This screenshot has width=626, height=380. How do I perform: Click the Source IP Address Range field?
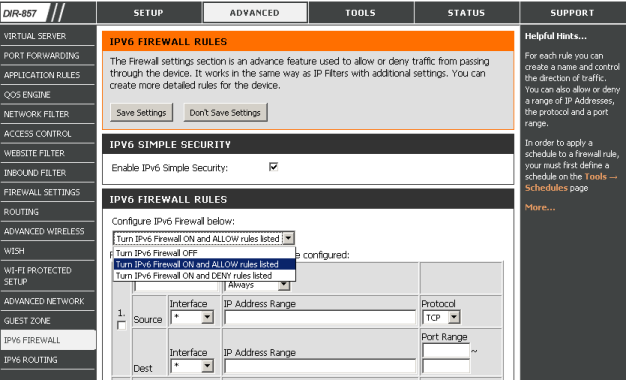(x=320, y=318)
